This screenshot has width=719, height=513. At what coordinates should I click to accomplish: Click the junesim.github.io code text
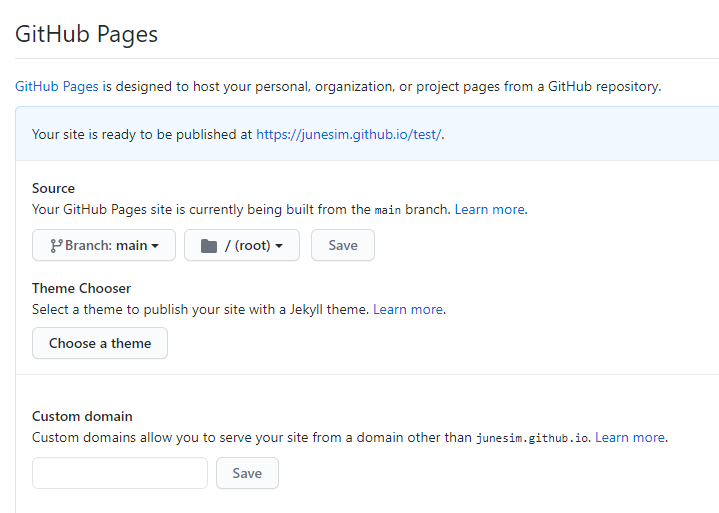[x=532, y=438]
